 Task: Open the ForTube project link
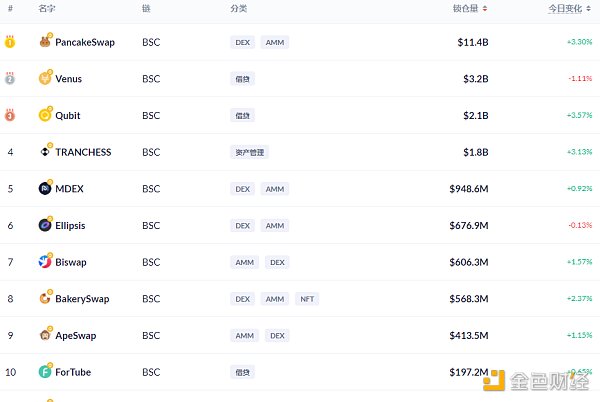(73, 372)
